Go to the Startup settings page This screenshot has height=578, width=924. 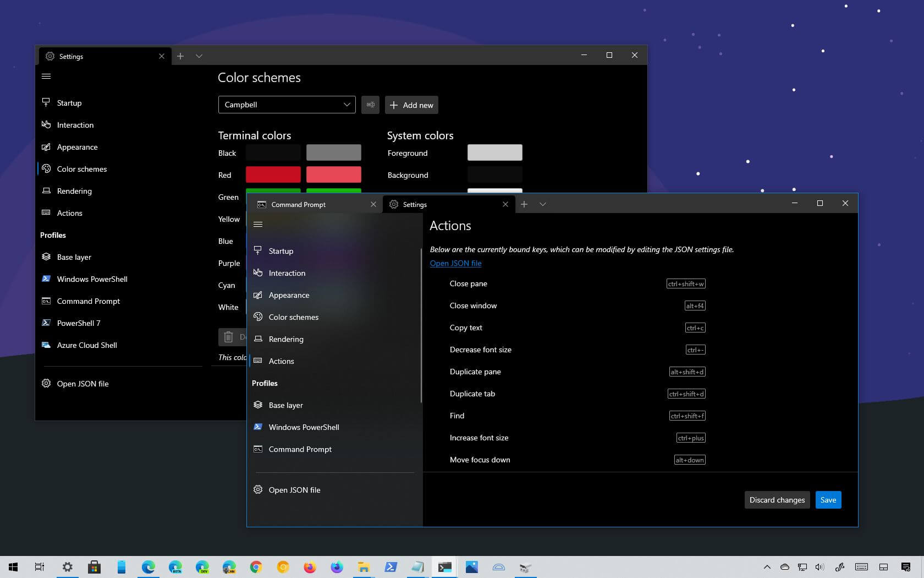pos(281,251)
